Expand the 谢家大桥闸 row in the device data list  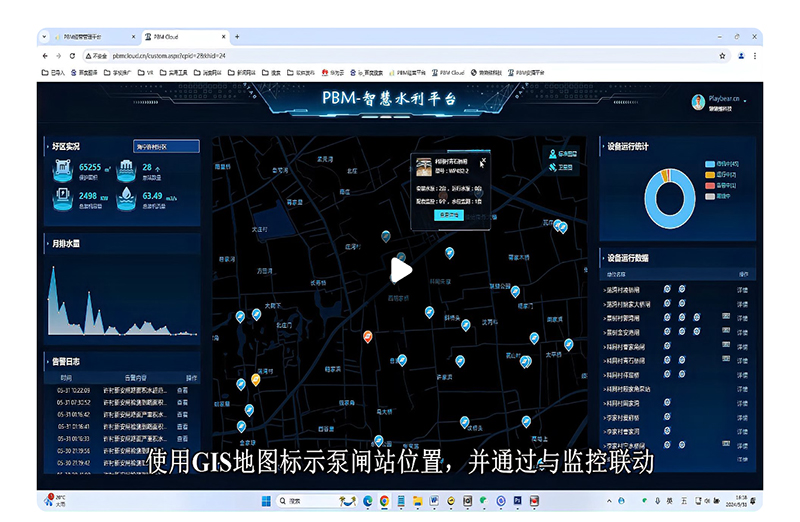(x=628, y=304)
